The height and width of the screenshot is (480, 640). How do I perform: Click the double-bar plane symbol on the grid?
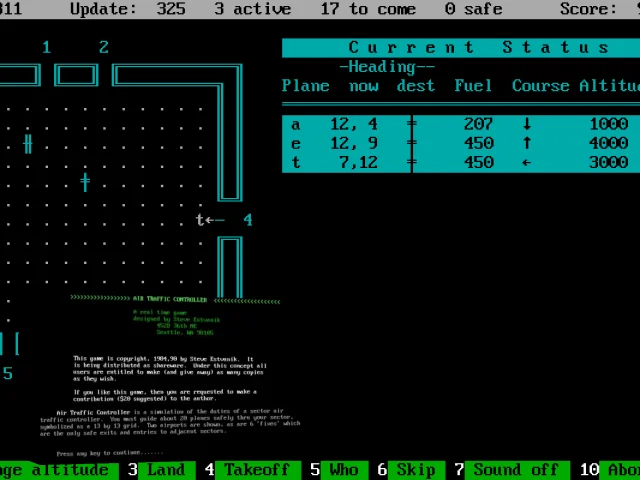(x=28, y=144)
